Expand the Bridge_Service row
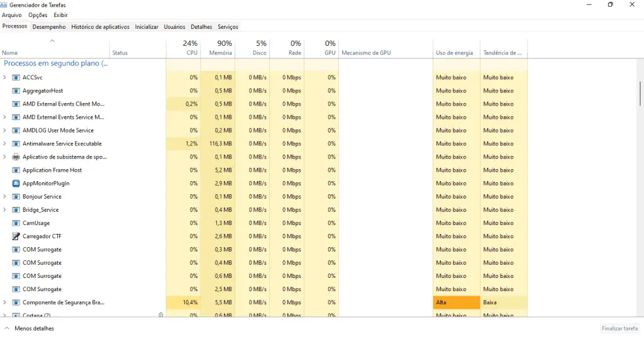The image size is (644, 337). click(x=4, y=210)
